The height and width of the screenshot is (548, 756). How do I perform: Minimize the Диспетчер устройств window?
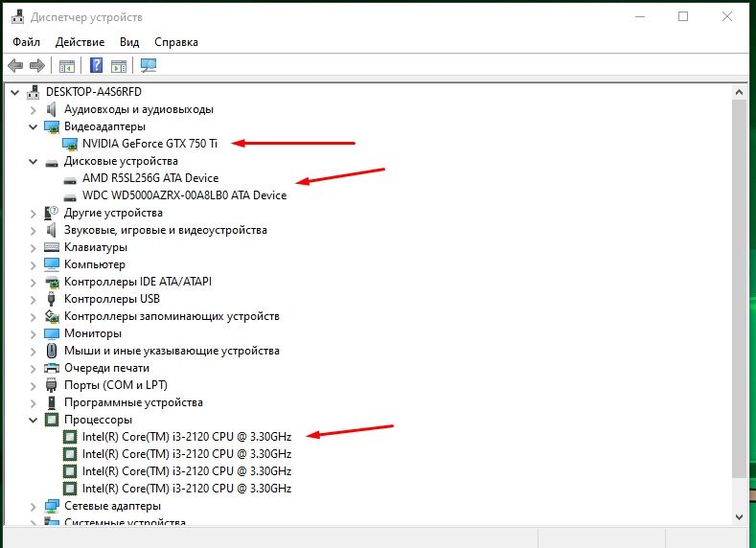coord(640,17)
